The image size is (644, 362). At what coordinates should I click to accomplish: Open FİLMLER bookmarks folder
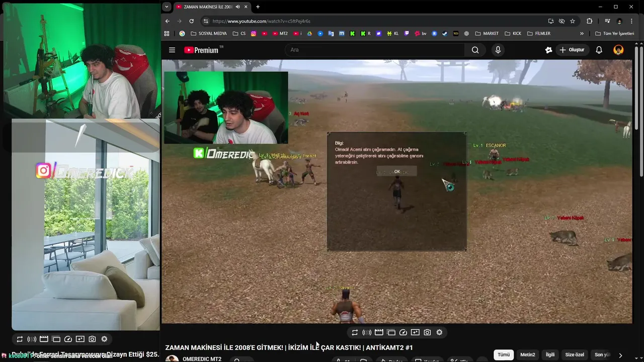[x=539, y=34]
